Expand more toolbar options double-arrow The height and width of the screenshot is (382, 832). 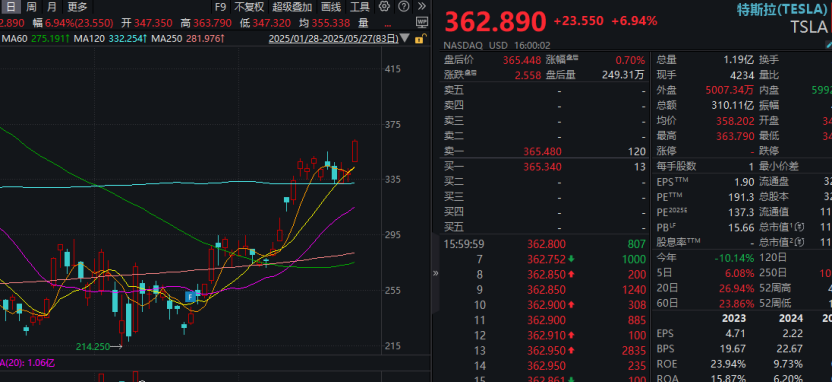tap(421, 6)
